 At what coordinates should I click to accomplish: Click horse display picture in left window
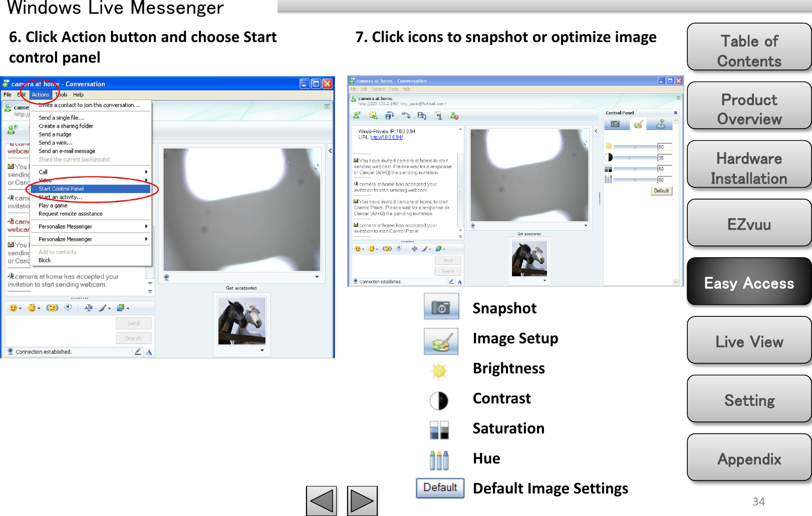tap(242, 321)
